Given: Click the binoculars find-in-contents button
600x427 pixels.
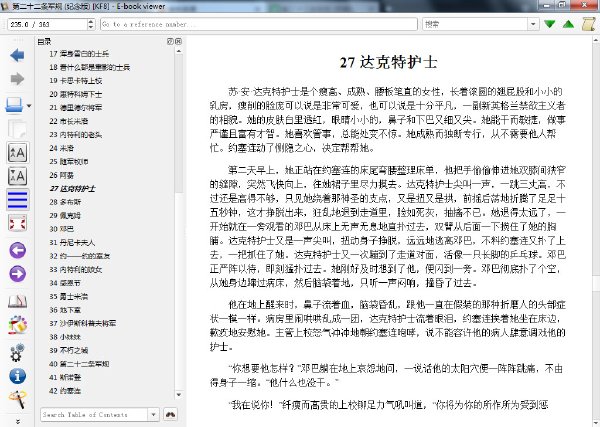Looking at the screenshot, I should coord(170,414).
